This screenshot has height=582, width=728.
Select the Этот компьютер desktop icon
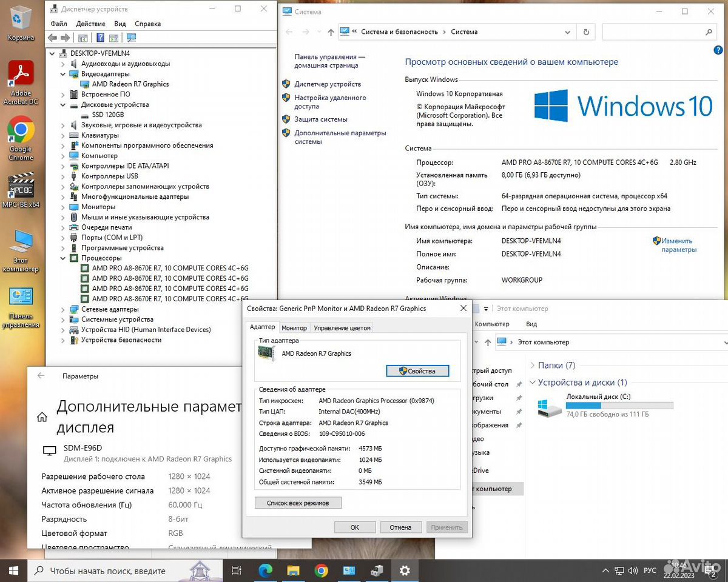tap(21, 251)
